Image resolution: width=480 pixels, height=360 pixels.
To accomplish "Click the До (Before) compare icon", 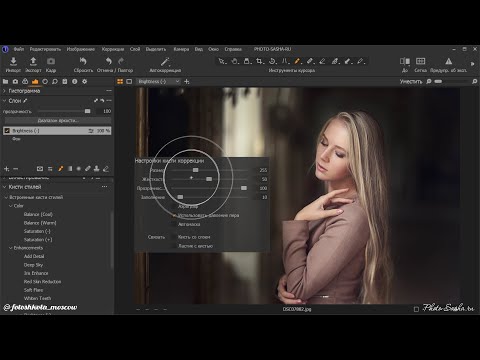I will pyautogui.click(x=405, y=61).
